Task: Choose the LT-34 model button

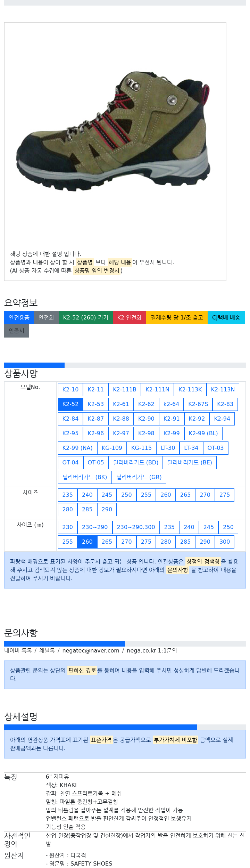Action: (191, 448)
